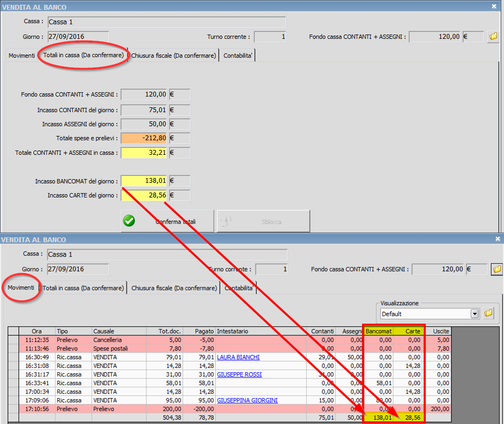Click Tot.doc. column header
The image size is (504, 424).
(164, 331)
